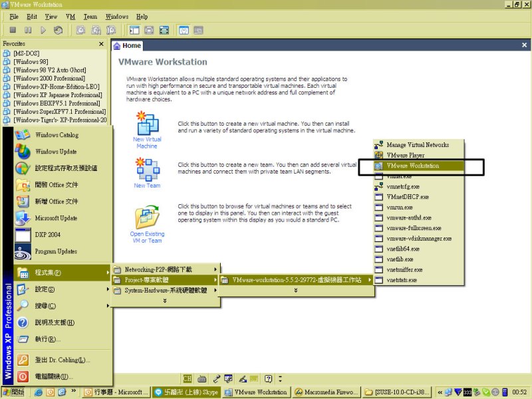Open the Edit menu
The width and height of the screenshot is (532, 399).
click(31, 17)
